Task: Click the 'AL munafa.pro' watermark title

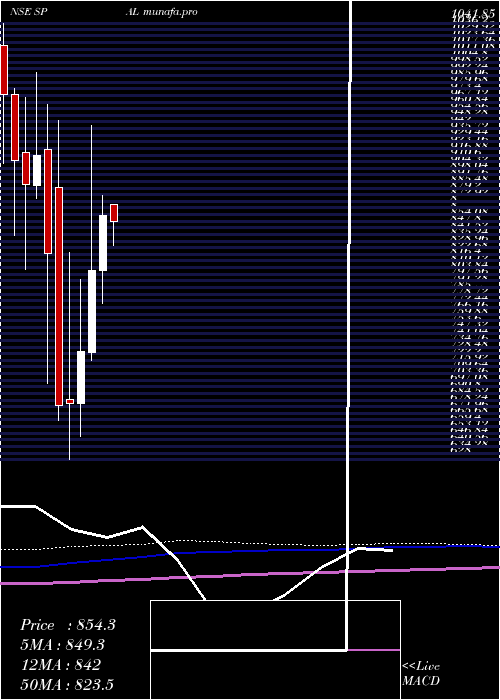Action: tap(161, 12)
